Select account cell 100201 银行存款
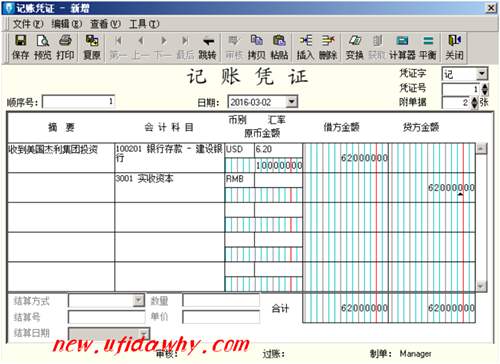 170,158
